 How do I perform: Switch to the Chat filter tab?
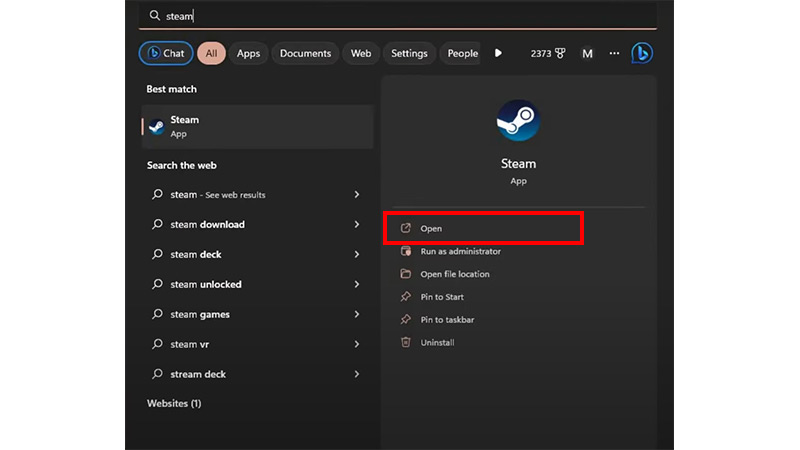[x=166, y=53]
